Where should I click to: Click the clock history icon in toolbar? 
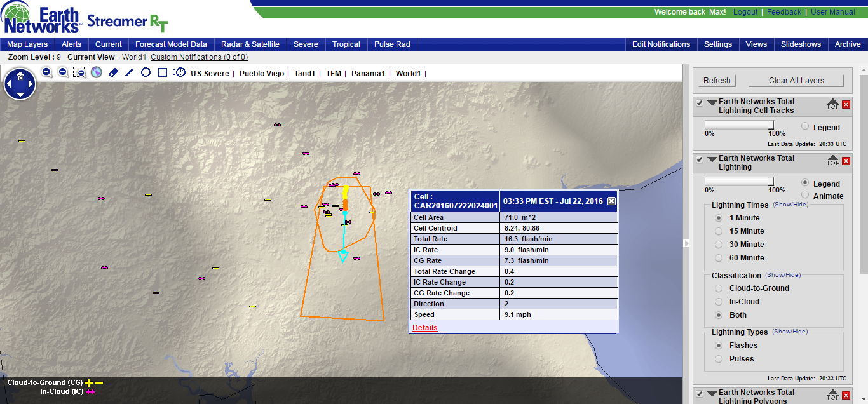[x=180, y=72]
